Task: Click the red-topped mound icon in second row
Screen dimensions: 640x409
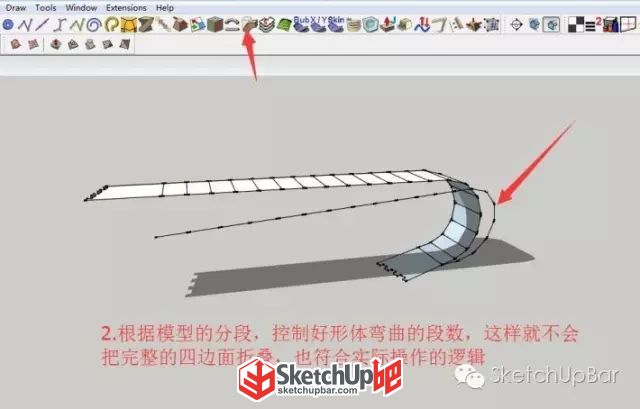Action: click(56, 44)
